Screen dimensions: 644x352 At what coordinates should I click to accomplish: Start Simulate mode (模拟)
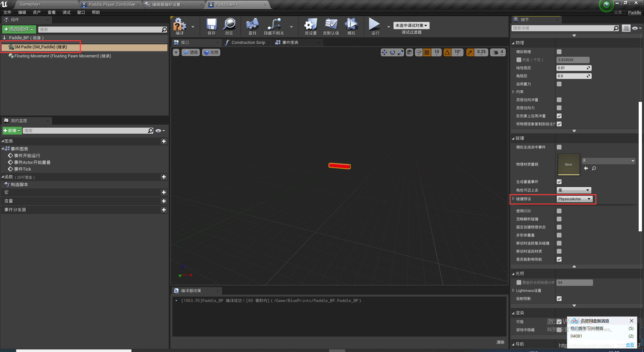(x=351, y=27)
